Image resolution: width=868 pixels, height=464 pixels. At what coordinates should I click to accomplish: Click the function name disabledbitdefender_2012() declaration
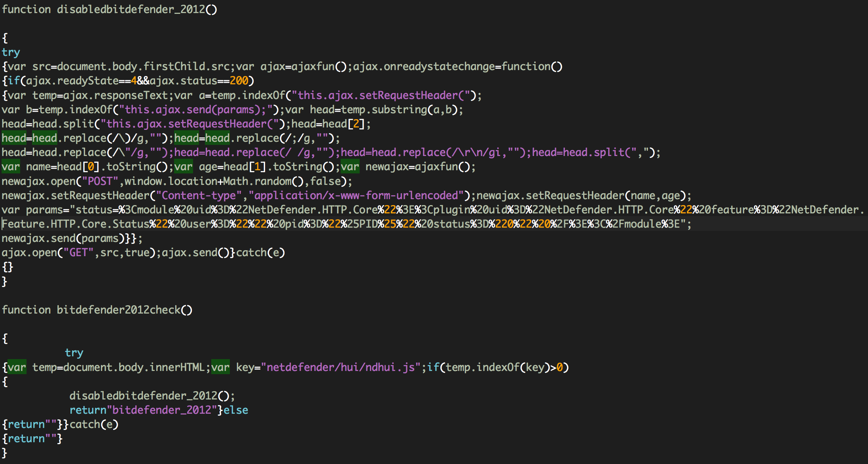137,9
